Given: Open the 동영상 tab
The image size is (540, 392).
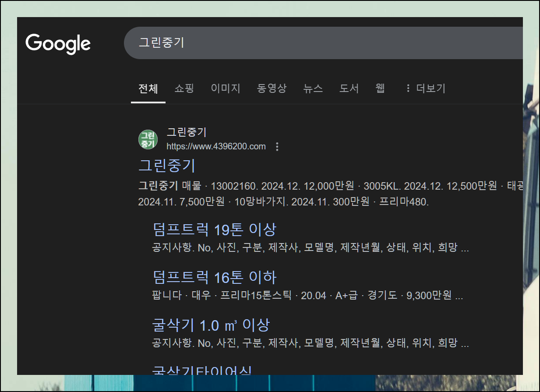Looking at the screenshot, I should click(x=272, y=88).
